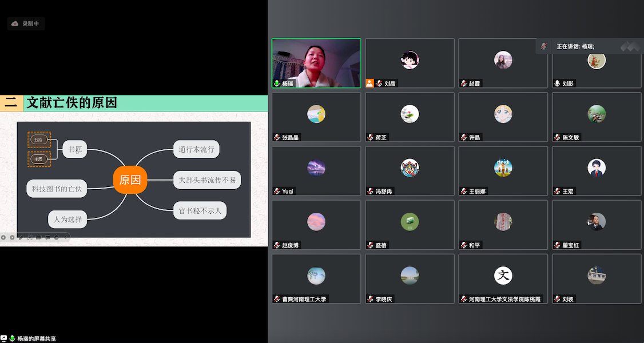Click the green microphone icon on 杨瑞's video

[x=277, y=83]
